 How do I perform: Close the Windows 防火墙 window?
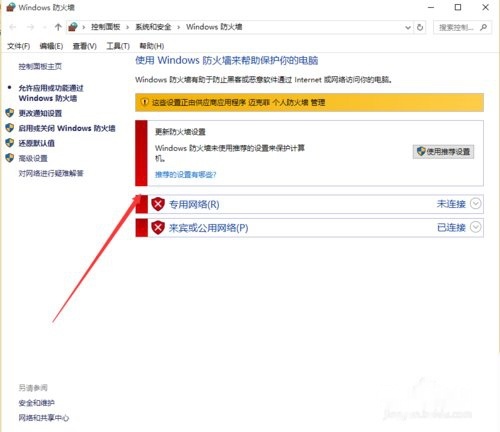[x=485, y=7]
